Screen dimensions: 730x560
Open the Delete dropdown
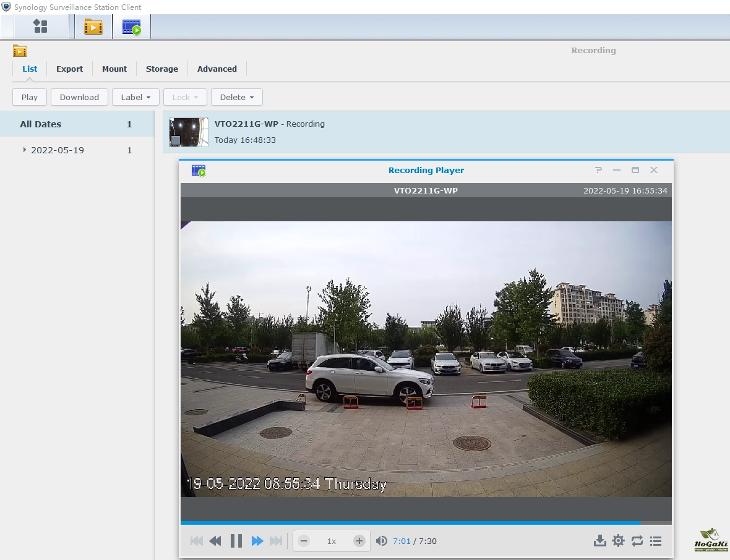tap(236, 97)
